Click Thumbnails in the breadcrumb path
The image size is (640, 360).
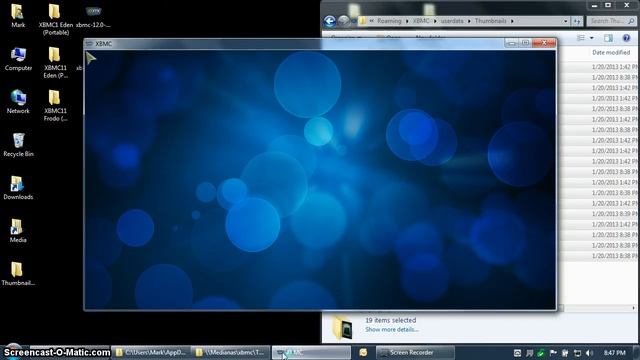click(x=491, y=21)
